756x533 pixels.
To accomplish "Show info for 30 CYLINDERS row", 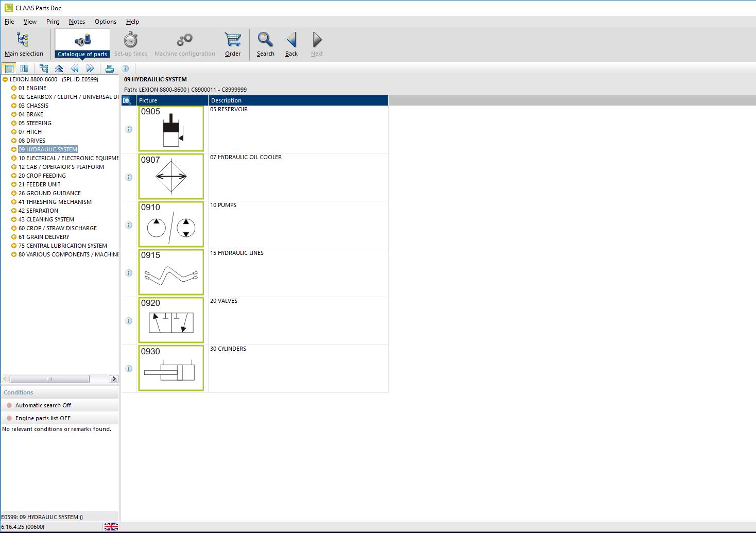I will [129, 369].
